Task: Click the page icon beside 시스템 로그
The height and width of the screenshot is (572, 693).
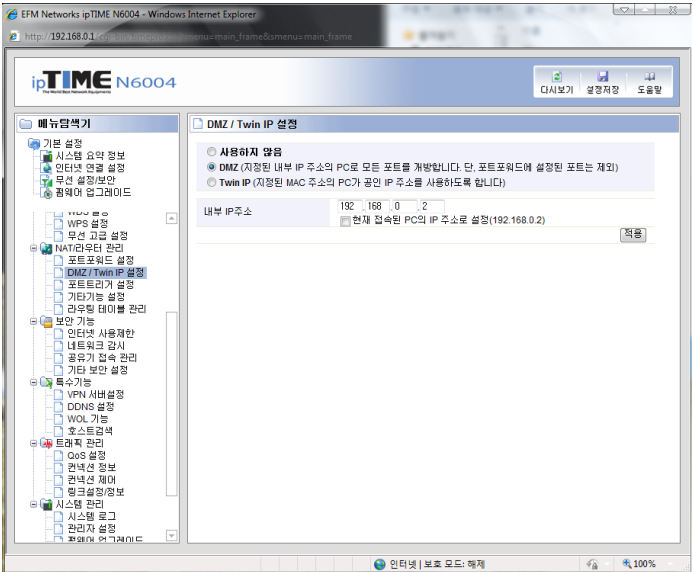Action: [x=58, y=516]
